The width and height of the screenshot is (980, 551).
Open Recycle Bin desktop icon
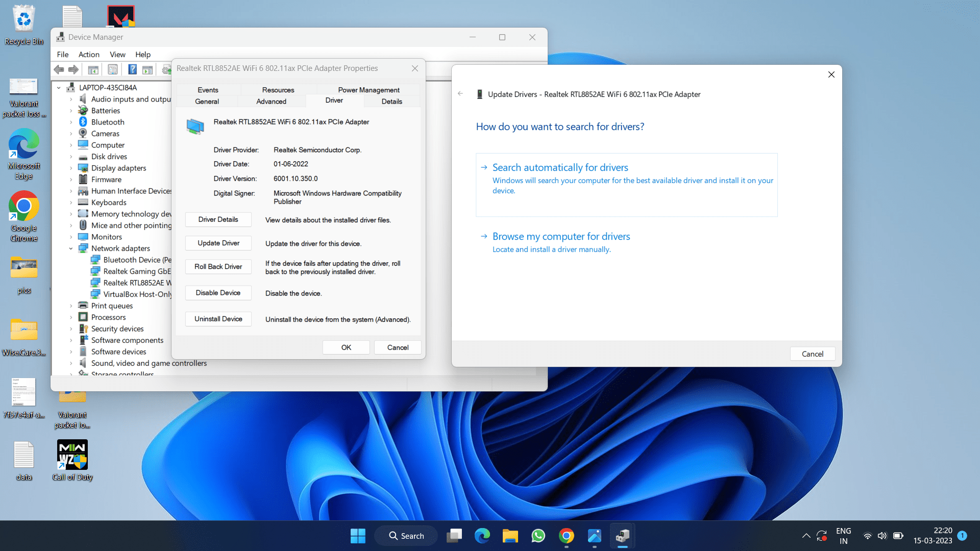pos(24,24)
